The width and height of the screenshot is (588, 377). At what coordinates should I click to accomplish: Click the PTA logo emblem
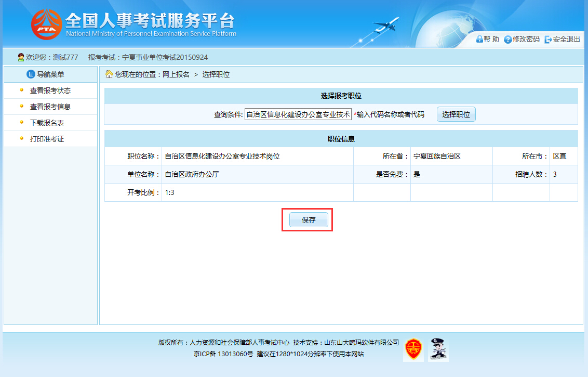[x=47, y=24]
